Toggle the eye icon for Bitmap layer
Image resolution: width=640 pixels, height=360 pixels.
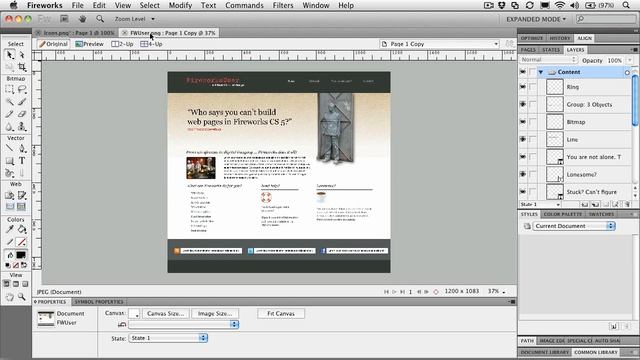(523, 122)
